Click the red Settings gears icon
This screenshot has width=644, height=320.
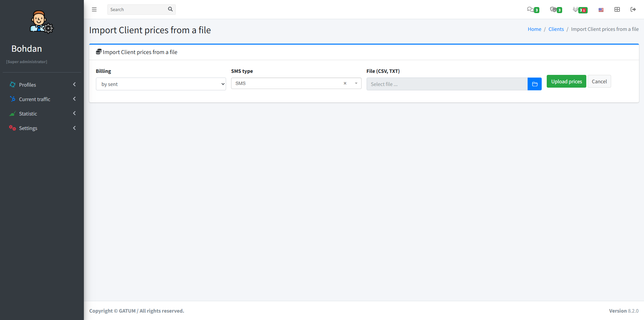coord(12,128)
